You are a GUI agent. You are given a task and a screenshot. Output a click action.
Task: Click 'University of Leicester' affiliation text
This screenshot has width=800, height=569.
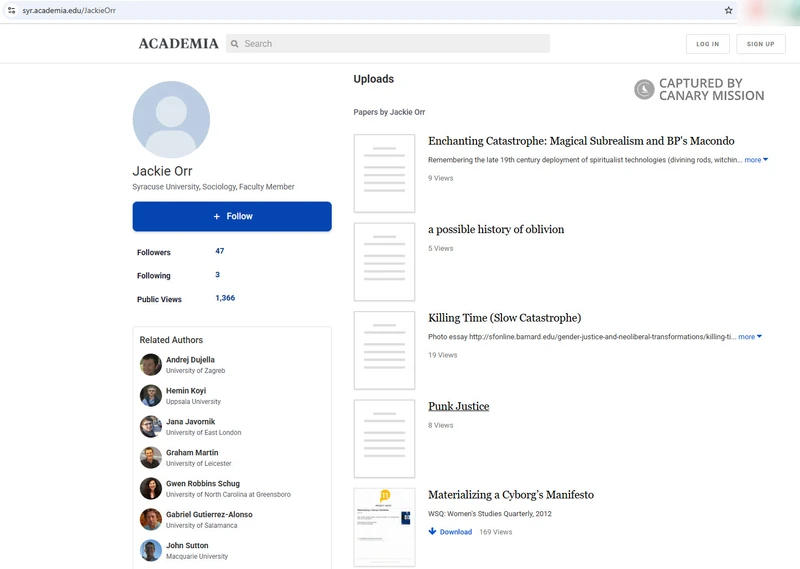198,463
